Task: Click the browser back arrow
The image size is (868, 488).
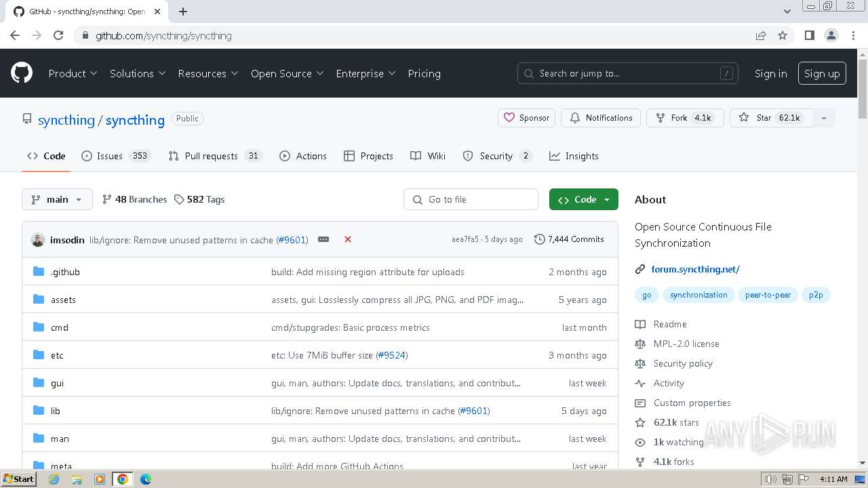Action: [15, 35]
